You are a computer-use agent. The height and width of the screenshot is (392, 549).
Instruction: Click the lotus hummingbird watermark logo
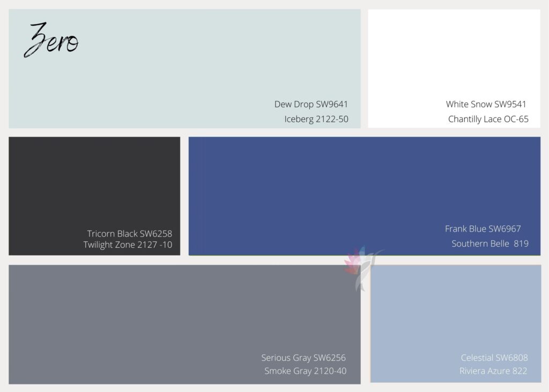point(361,268)
